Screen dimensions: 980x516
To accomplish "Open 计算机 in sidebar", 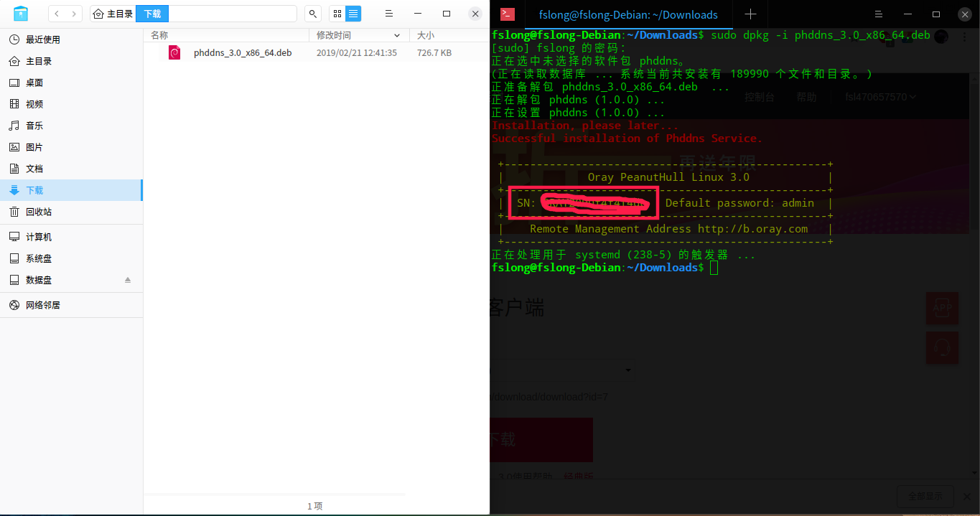I will 71,237.
